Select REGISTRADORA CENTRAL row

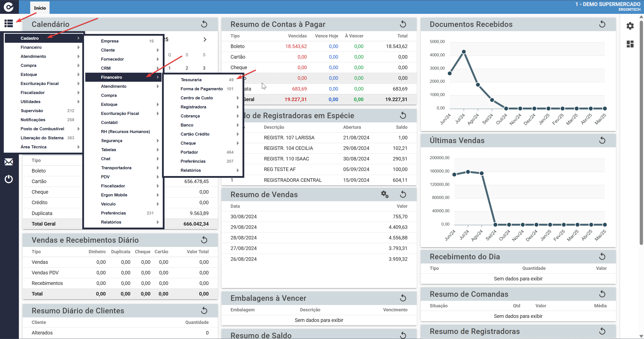(319, 180)
